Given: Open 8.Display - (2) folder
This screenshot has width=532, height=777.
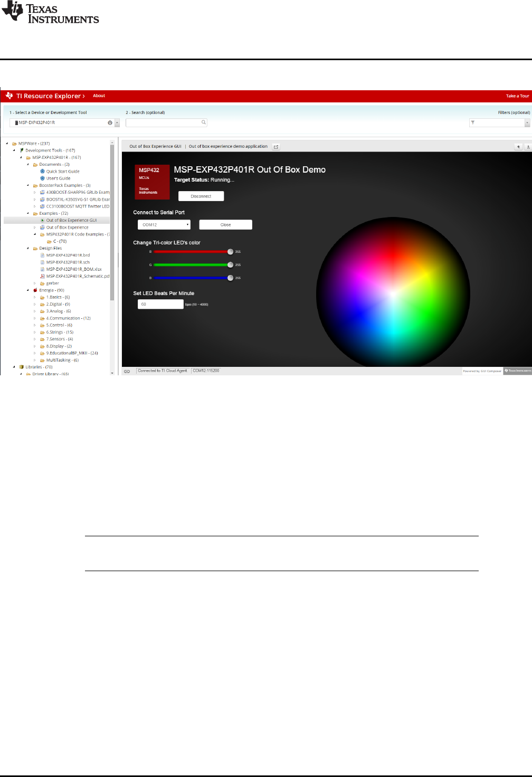Looking at the screenshot, I should (x=59, y=346).
